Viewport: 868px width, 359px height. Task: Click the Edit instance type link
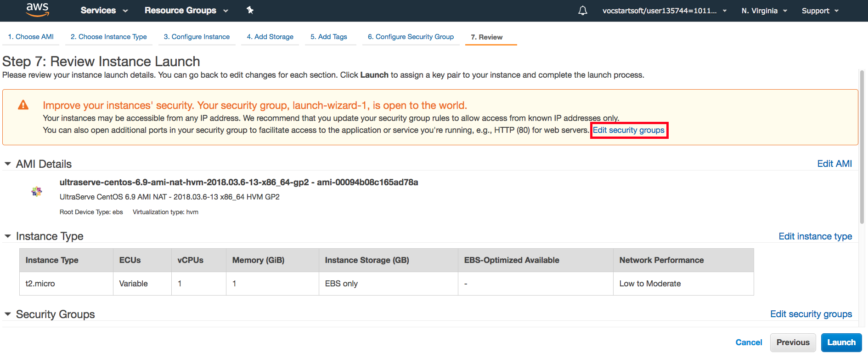point(815,236)
